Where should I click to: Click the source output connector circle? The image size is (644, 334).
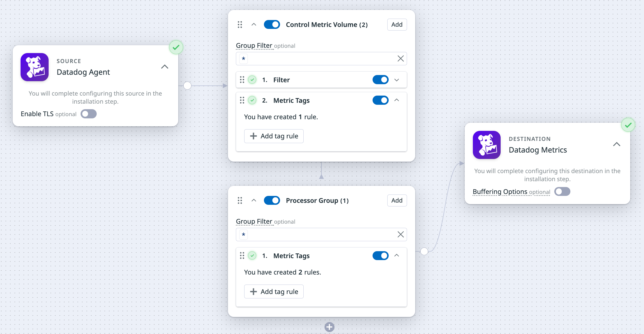tap(188, 86)
